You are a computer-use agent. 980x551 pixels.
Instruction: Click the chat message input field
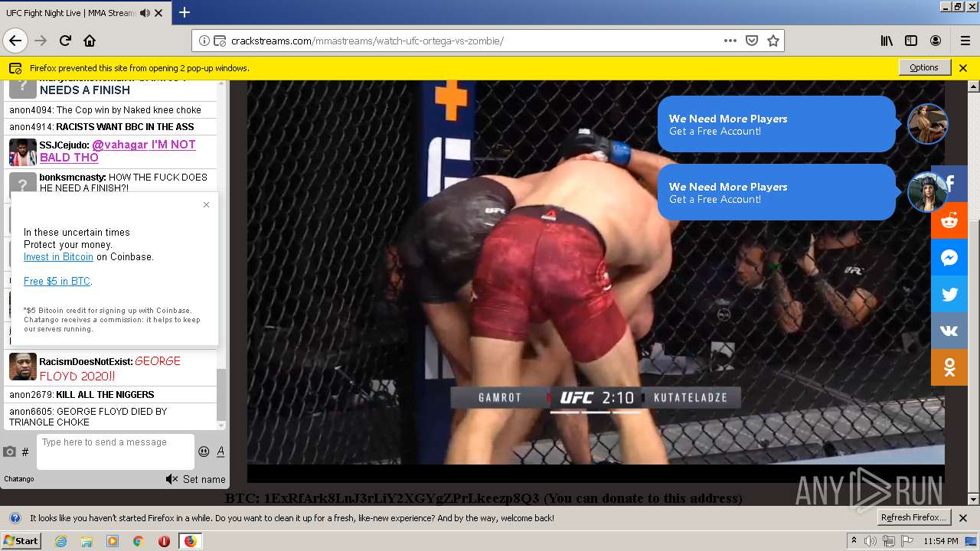pyautogui.click(x=115, y=452)
